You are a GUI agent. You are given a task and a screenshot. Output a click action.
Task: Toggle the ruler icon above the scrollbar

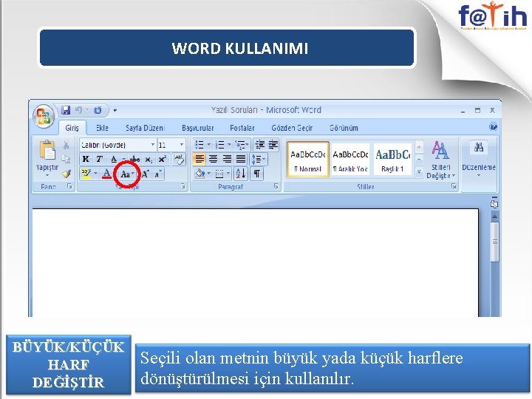pos(494,203)
